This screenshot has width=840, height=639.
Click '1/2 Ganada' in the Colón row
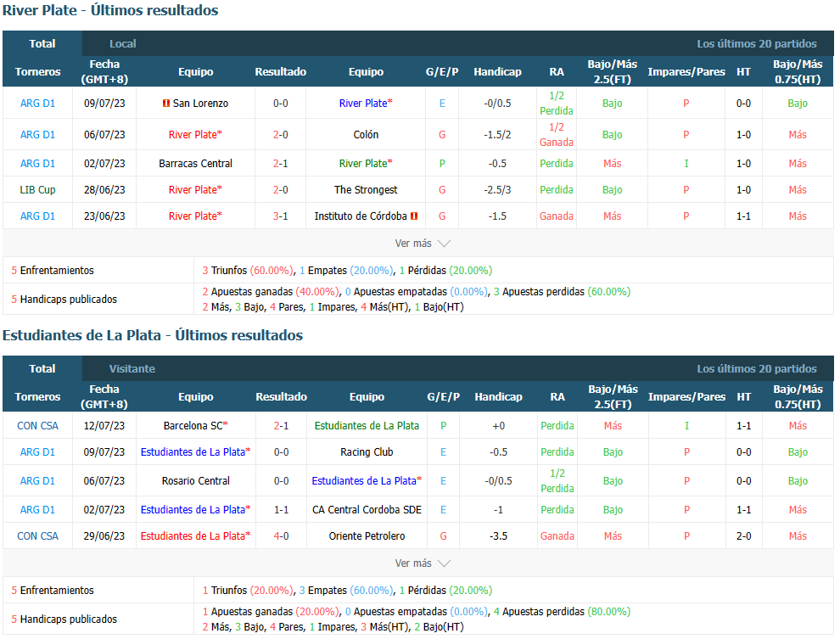[x=557, y=135]
